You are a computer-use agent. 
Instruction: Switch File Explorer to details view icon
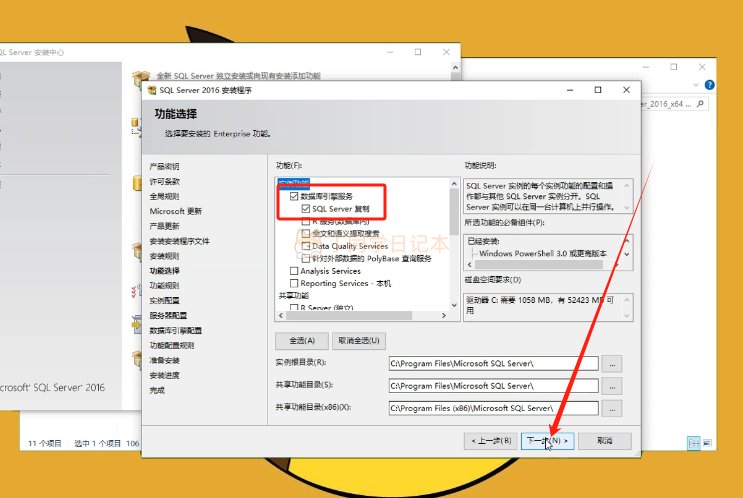click(x=693, y=443)
